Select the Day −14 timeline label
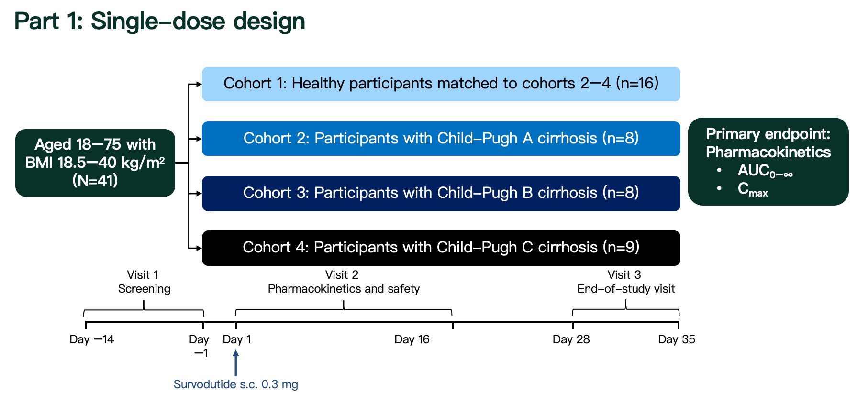Viewport: 868px width, 393px height. tap(91, 339)
